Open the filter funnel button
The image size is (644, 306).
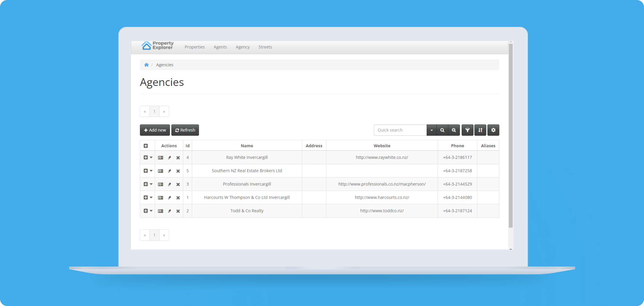(x=467, y=130)
